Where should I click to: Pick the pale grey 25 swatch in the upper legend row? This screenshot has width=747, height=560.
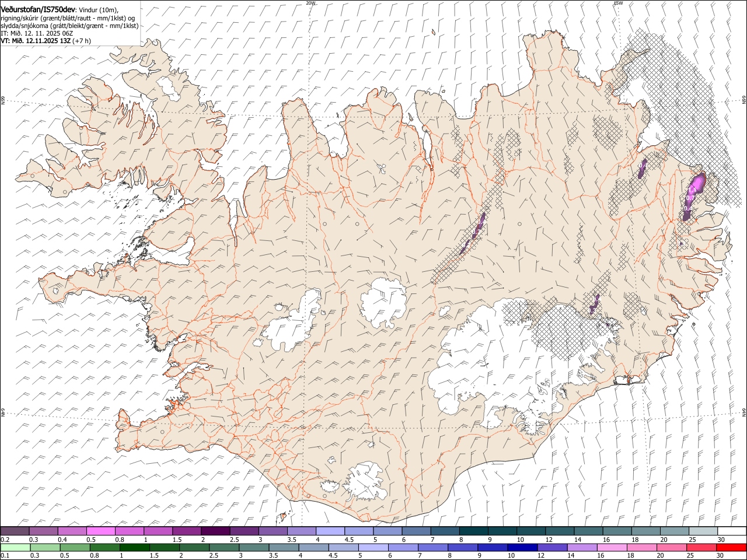click(x=703, y=531)
